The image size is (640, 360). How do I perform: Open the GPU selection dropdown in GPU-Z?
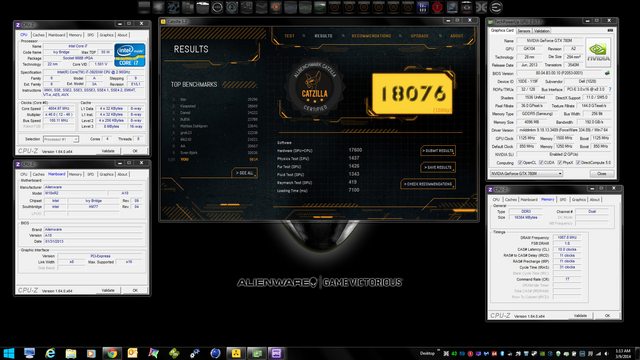[526, 173]
